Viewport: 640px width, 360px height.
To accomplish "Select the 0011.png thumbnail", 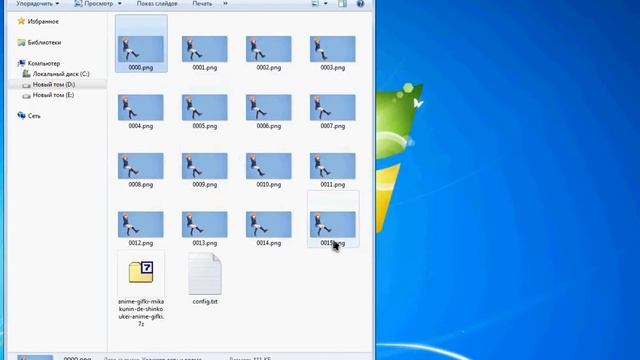I will tap(333, 166).
